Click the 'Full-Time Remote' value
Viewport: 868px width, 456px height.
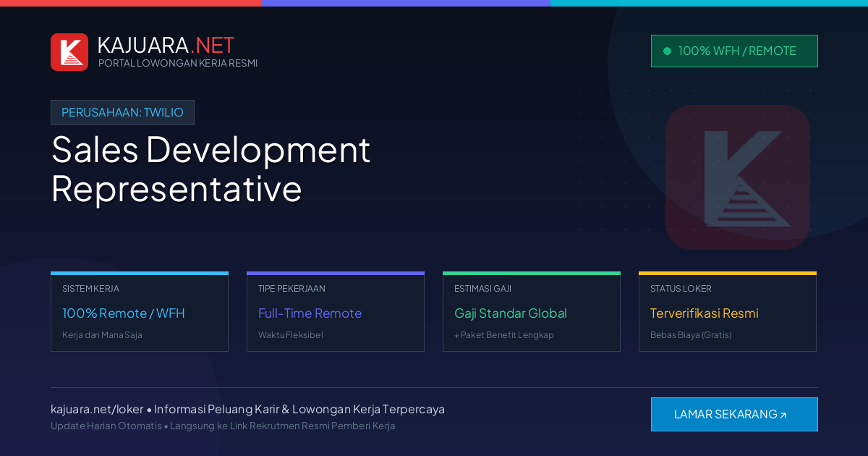310,313
